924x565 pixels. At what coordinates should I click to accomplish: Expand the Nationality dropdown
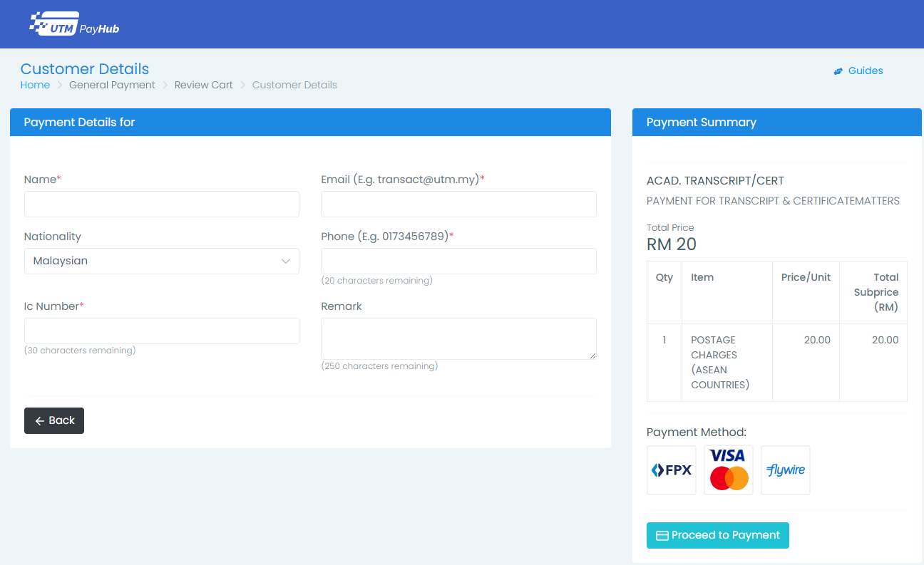(x=161, y=261)
